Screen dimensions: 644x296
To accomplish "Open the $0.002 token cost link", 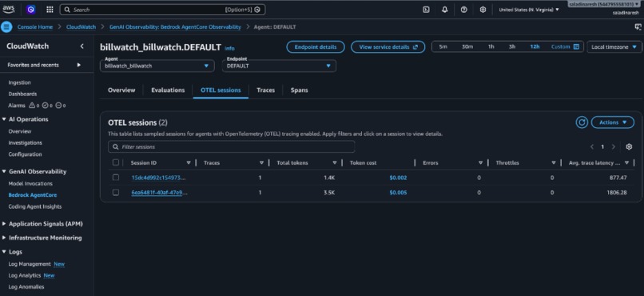I will point(398,178).
